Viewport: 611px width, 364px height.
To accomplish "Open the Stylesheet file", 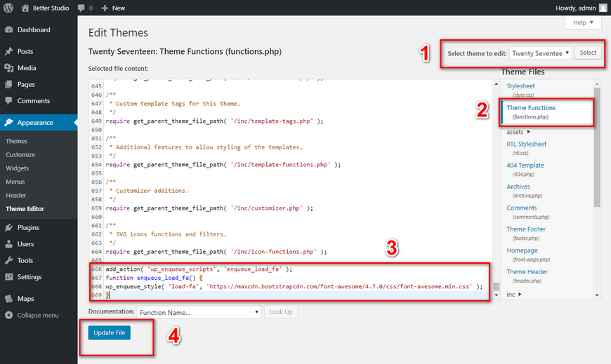I will 520,86.
